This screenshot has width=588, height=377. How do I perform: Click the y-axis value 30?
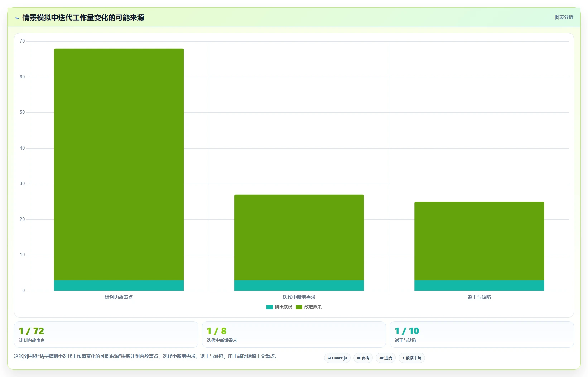point(22,184)
